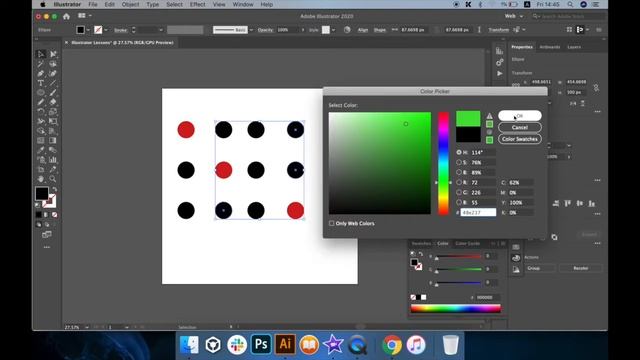Open the File menu
Viewport: 640px width, 360px height.
click(93, 4)
